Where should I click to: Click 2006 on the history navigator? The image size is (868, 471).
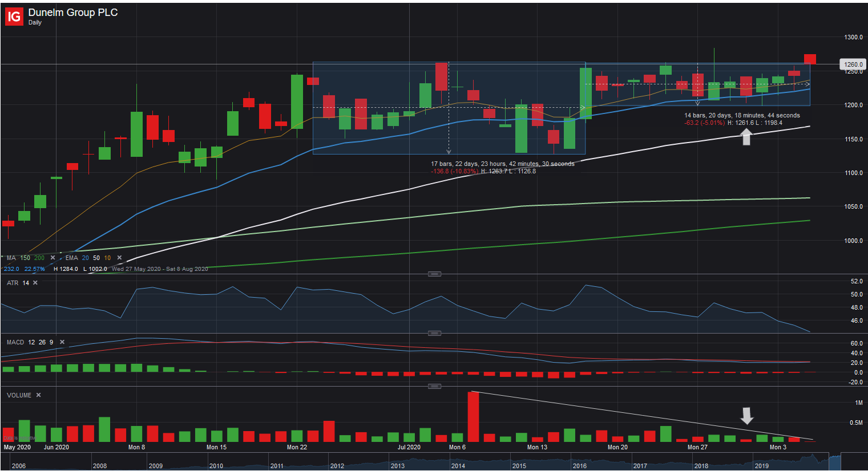19,466
